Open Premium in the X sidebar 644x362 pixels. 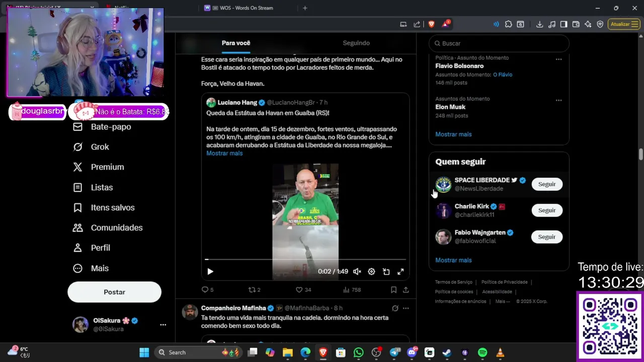point(99,167)
